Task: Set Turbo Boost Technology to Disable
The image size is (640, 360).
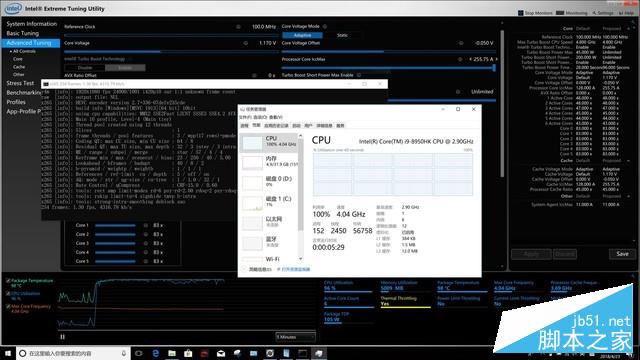Action: point(85,68)
